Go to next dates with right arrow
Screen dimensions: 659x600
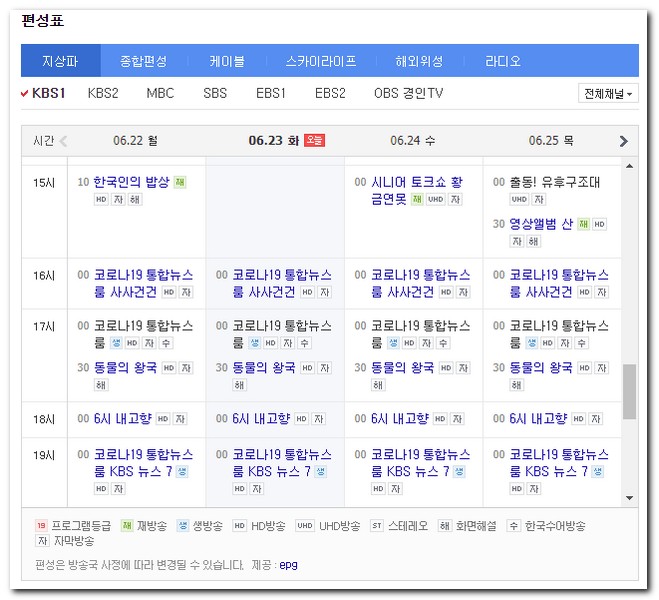click(x=624, y=141)
